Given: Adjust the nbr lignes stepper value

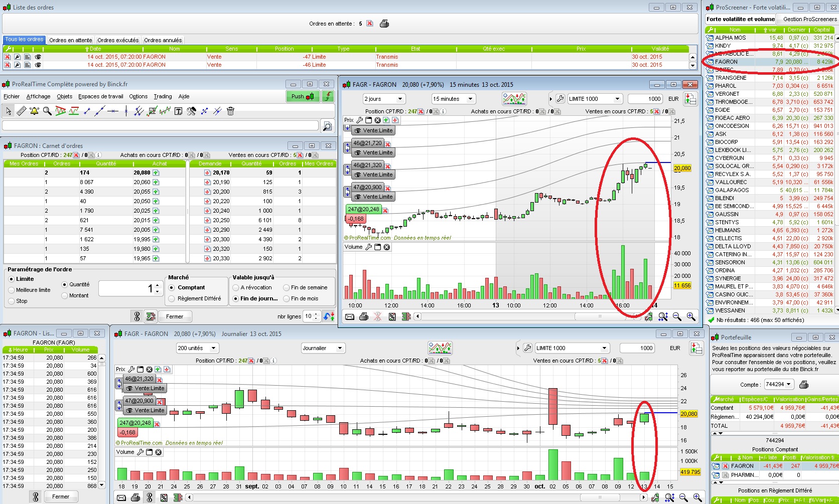Looking at the screenshot, I should (317, 316).
